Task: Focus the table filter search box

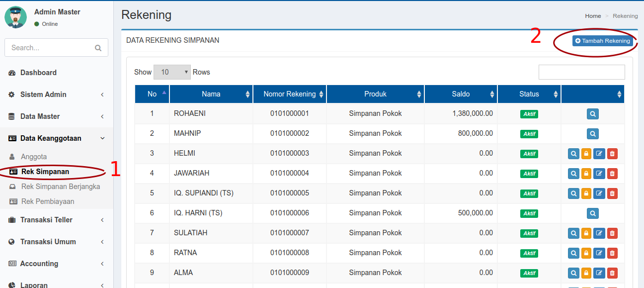Action: point(581,72)
